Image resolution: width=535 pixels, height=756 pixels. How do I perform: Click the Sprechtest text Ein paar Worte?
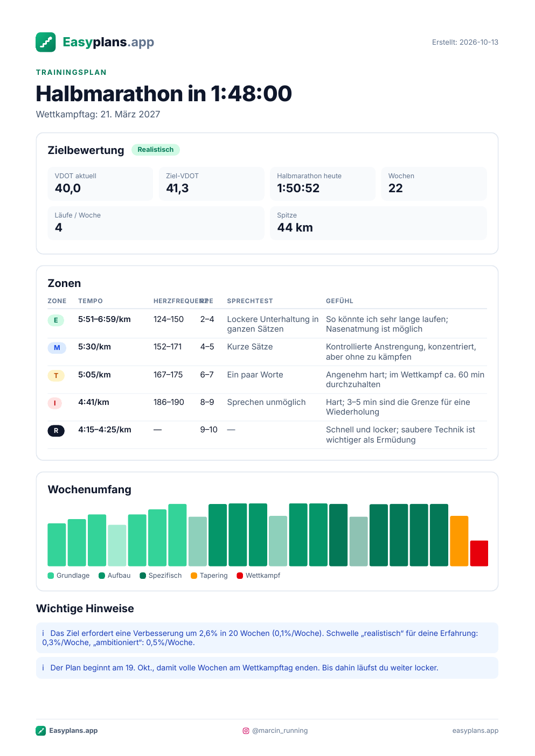tap(255, 375)
